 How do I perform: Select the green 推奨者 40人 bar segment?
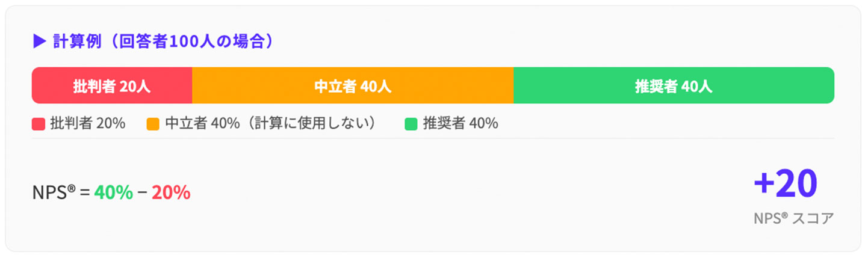pos(674,85)
